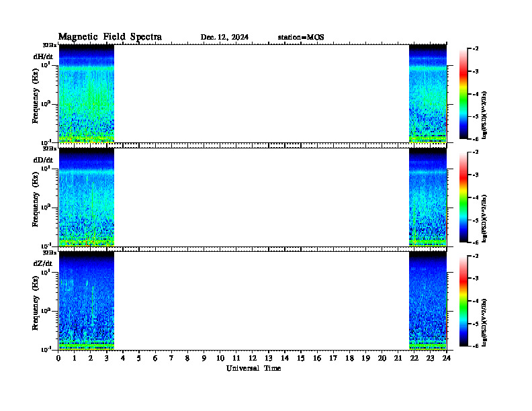Click hour 8 on the Universal Time axis
Viewport: 532px width, 411px height.
point(187,359)
